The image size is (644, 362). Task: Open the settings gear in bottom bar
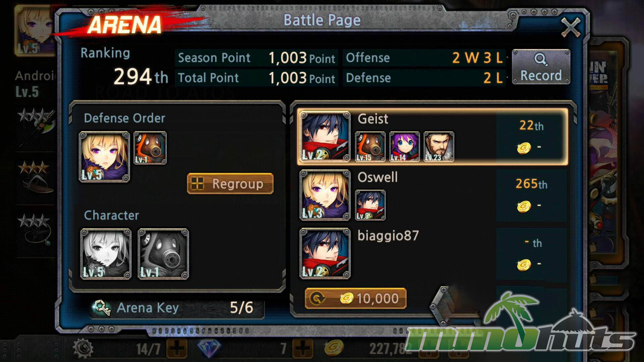(83, 348)
